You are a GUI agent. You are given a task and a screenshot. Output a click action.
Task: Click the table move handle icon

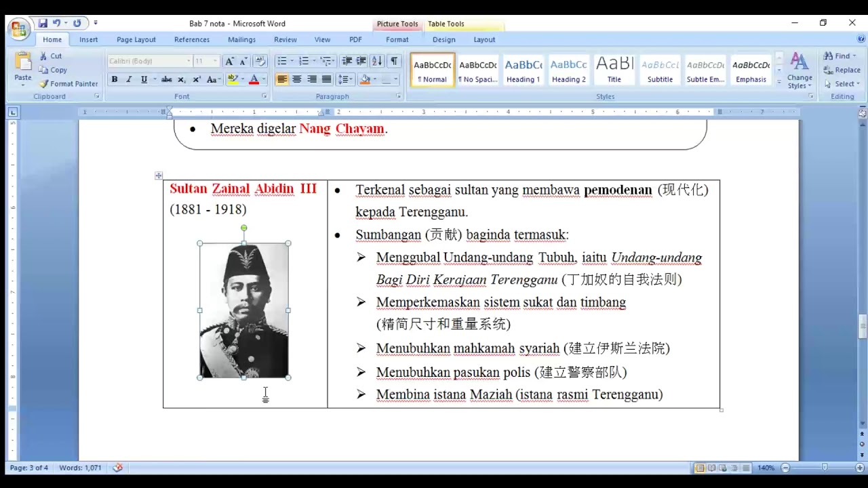pos(159,176)
